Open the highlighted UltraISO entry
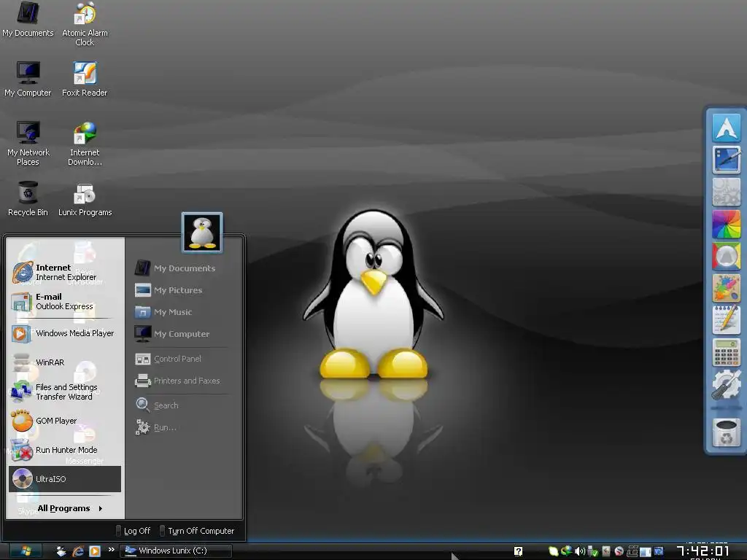This screenshot has width=747, height=560. [x=65, y=479]
